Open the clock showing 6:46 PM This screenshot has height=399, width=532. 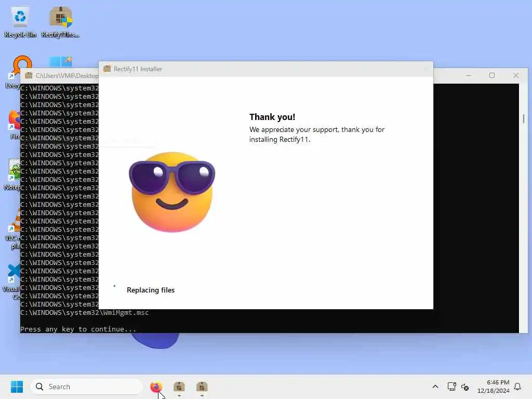pyautogui.click(x=494, y=387)
